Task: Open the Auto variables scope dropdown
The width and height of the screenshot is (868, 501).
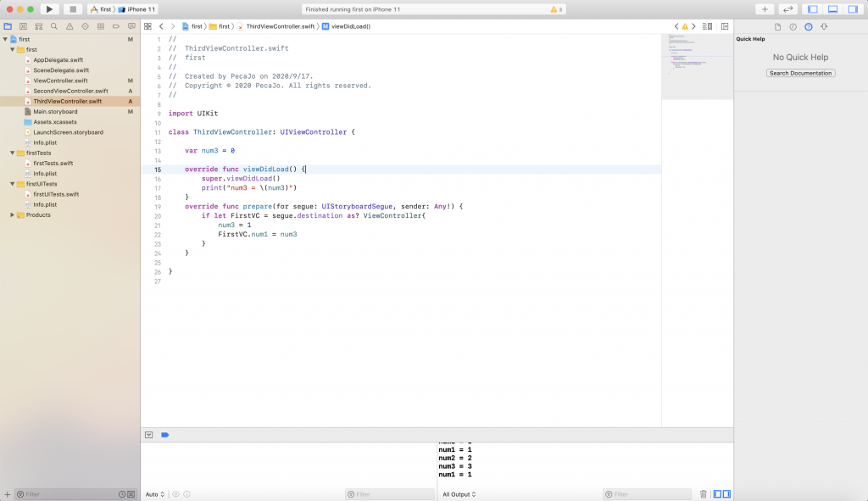Action: 155,494
